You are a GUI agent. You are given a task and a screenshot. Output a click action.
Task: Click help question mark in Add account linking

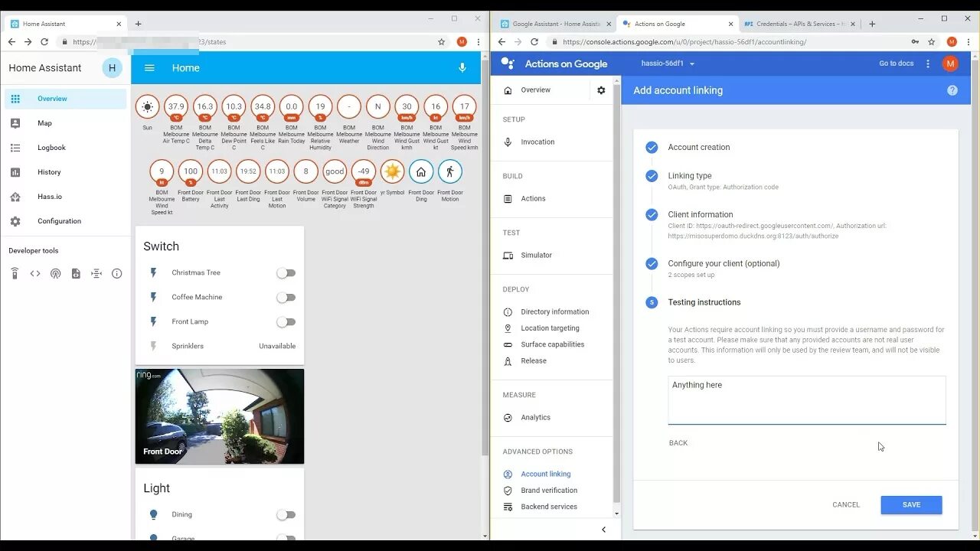pos(952,90)
